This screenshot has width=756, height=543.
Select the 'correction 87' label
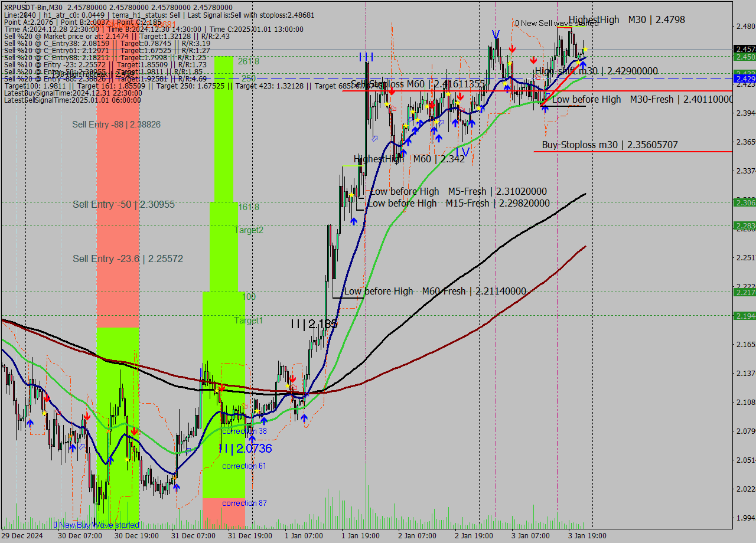244,503
